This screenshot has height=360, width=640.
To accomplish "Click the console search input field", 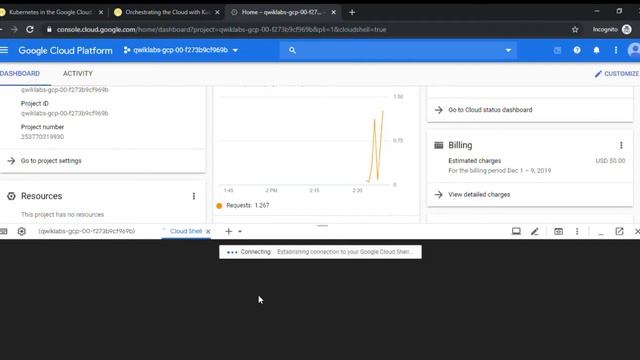I will point(398,50).
